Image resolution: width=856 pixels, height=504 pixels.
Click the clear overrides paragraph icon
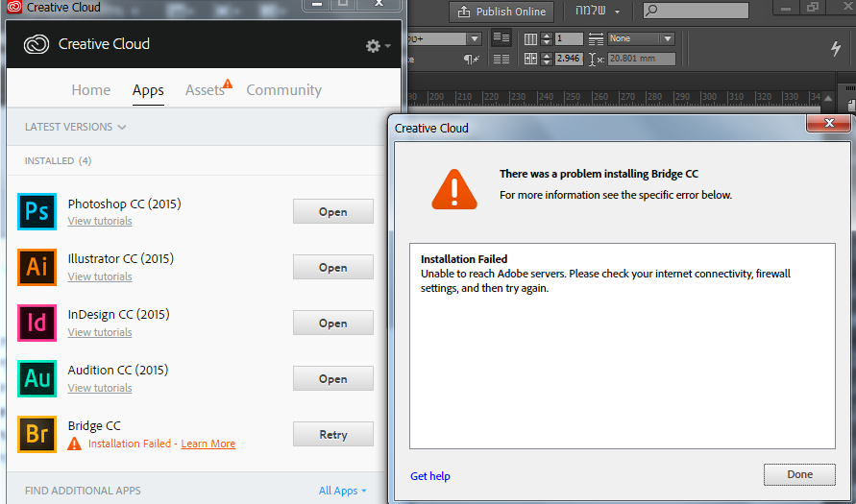pos(471,59)
